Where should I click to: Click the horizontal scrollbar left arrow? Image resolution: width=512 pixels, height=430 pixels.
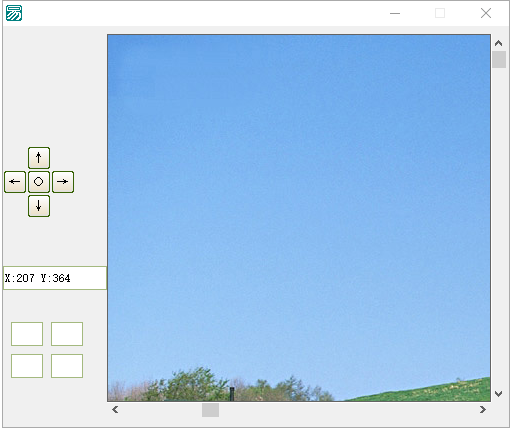pyautogui.click(x=115, y=410)
